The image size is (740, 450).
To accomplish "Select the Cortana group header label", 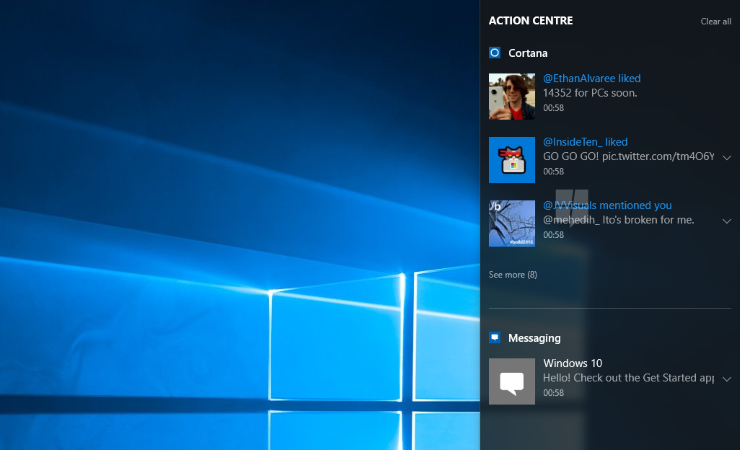I will (x=528, y=53).
